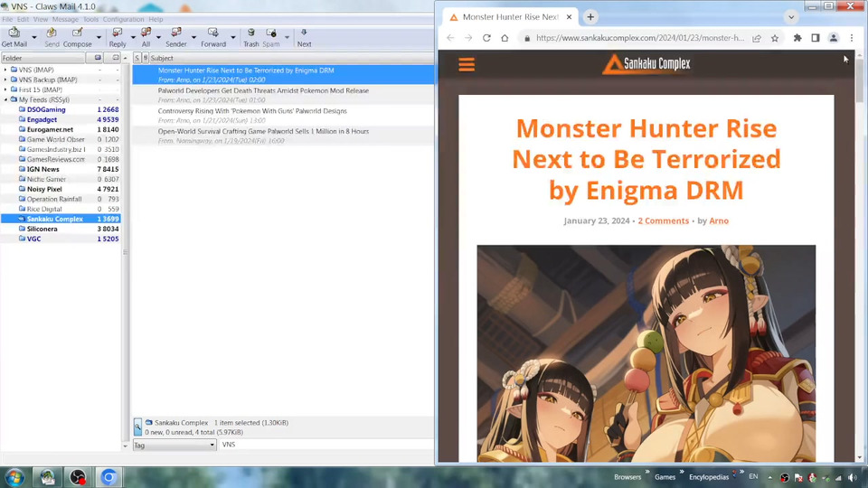Viewport: 868px width, 488px height.
Task: Open Palworld Developers Get Death Threats message
Action: 283,95
